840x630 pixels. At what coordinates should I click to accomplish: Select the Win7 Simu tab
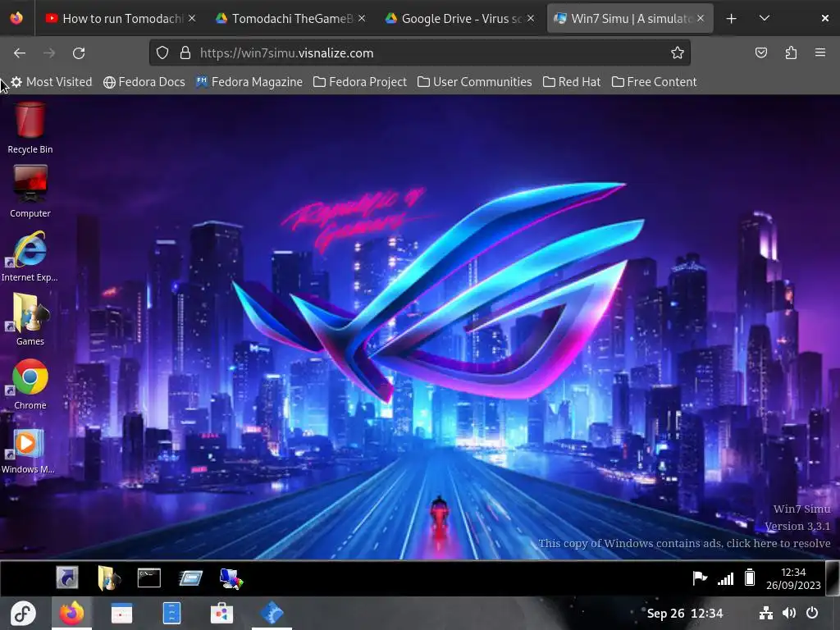pos(630,19)
